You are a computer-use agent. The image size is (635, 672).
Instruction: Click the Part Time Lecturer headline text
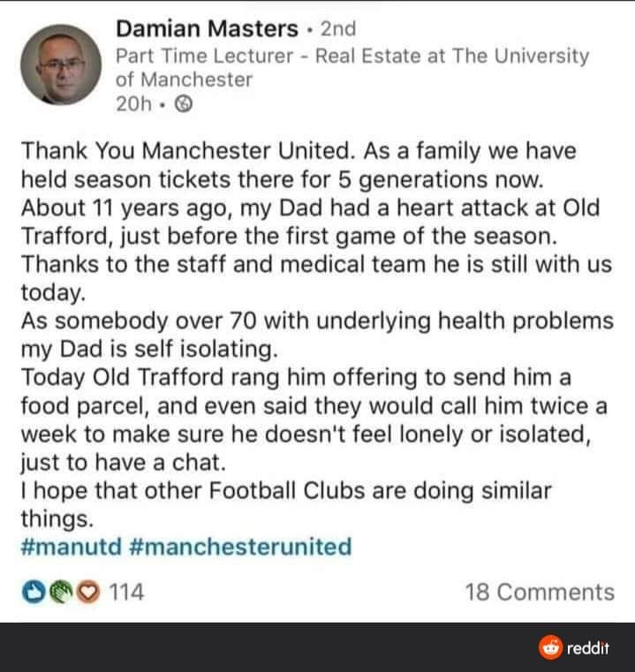[205, 57]
